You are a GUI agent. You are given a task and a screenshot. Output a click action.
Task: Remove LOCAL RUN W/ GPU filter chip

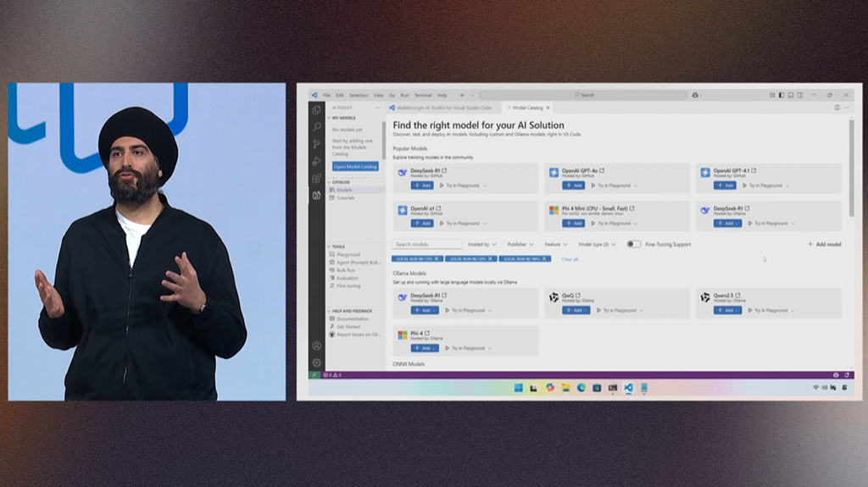tap(490, 259)
